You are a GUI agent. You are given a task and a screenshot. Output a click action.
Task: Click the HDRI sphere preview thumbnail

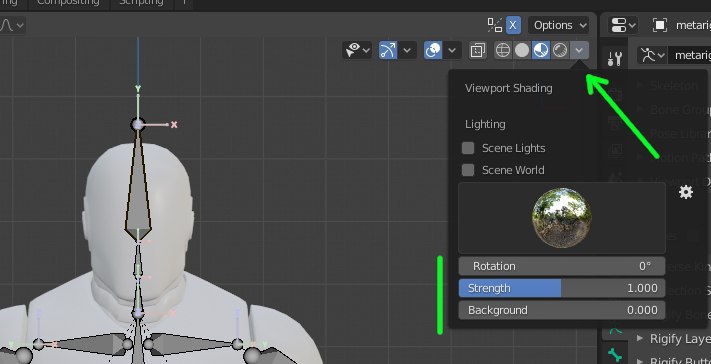coord(562,218)
